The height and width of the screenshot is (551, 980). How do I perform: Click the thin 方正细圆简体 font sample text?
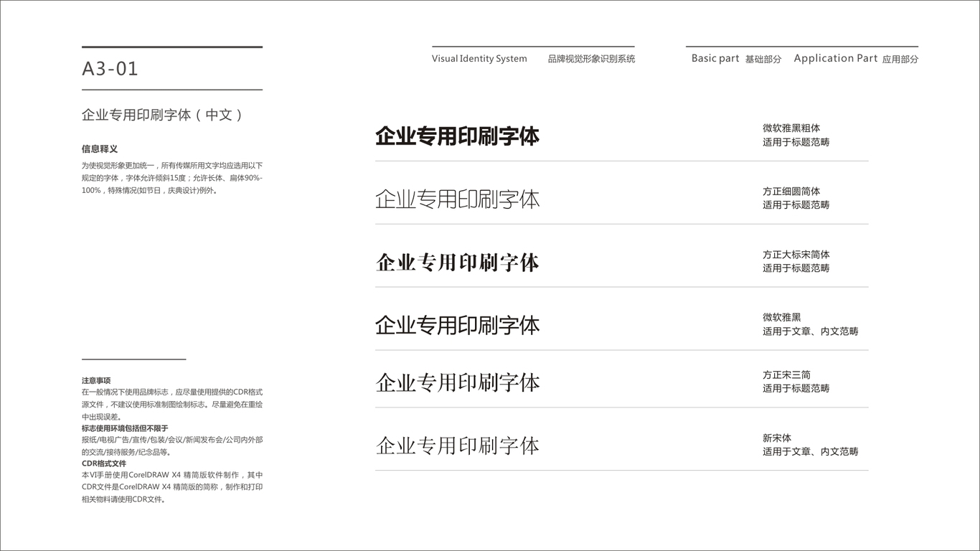click(x=457, y=199)
